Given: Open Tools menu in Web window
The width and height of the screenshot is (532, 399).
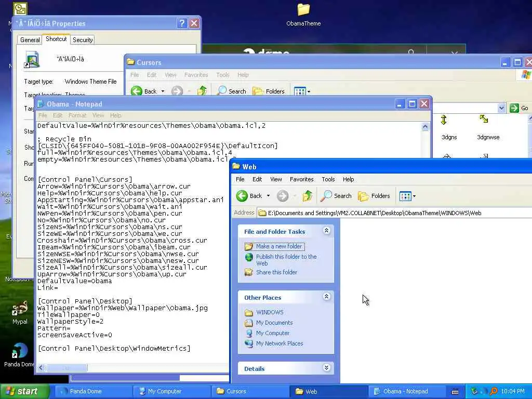Looking at the screenshot, I should [x=328, y=179].
